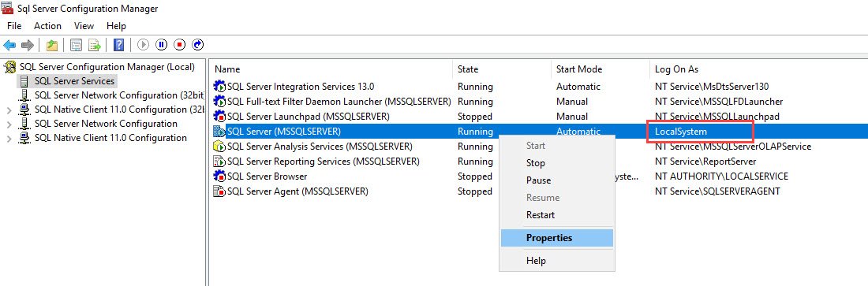This screenshot has width=868, height=286.
Task: Select SQL Server Network Configuration (32bit) in tree
Action: (120, 95)
